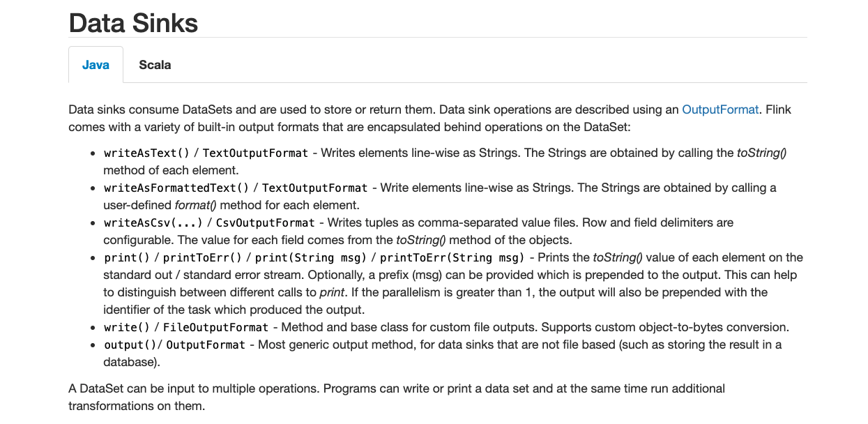868x424 pixels.
Task: Click the Data Sinks heading
Action: pyautogui.click(x=133, y=23)
